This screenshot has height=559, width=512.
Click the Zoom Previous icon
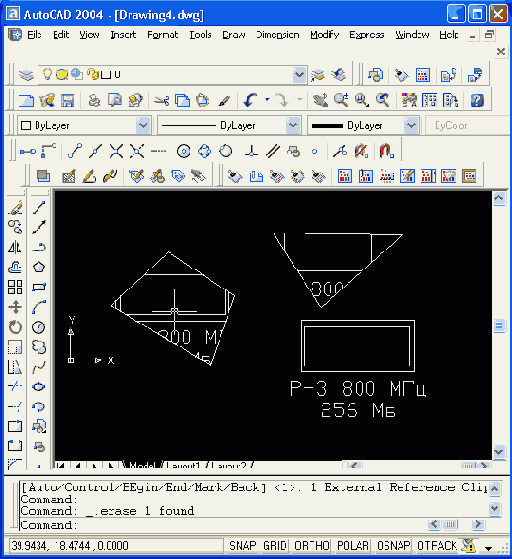(x=382, y=100)
